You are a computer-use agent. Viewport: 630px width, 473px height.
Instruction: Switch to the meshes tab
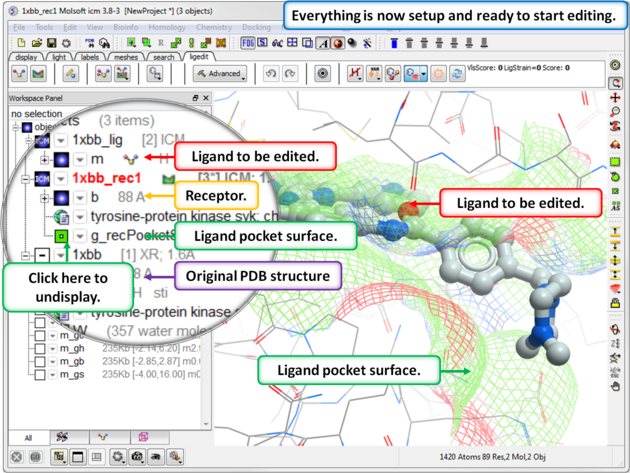coord(125,57)
